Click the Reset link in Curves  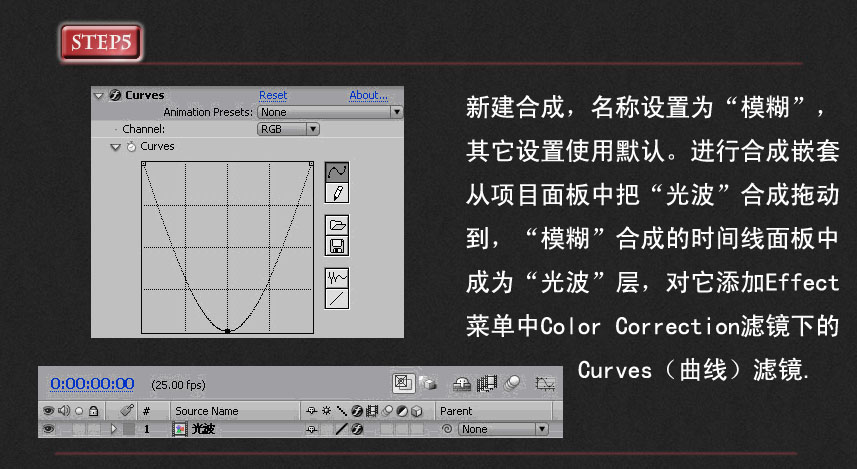273,95
